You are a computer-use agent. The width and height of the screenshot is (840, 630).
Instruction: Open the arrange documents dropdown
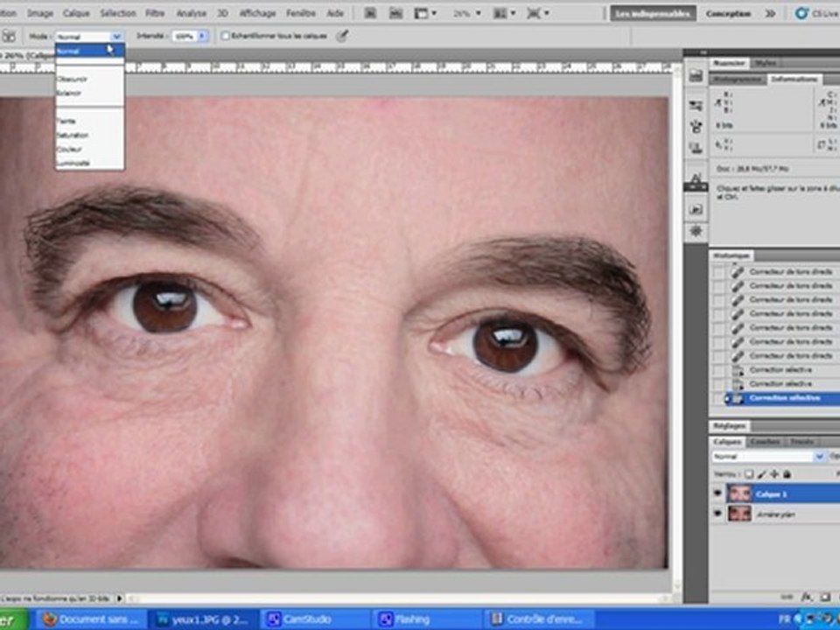tap(504, 13)
